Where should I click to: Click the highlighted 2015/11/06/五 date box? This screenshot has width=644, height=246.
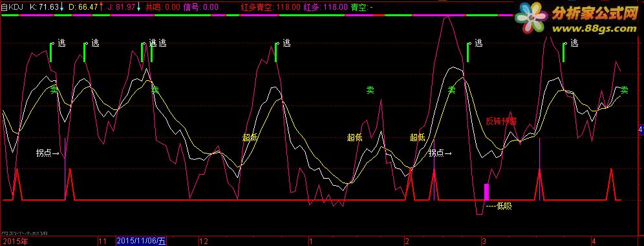pos(142,241)
